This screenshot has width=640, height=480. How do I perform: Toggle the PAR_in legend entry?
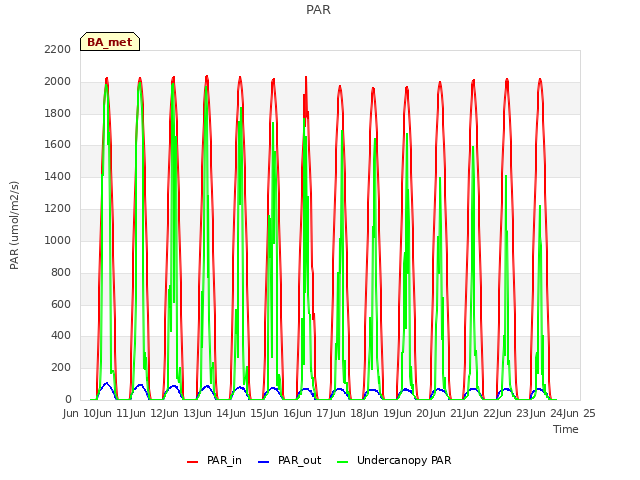[214, 460]
